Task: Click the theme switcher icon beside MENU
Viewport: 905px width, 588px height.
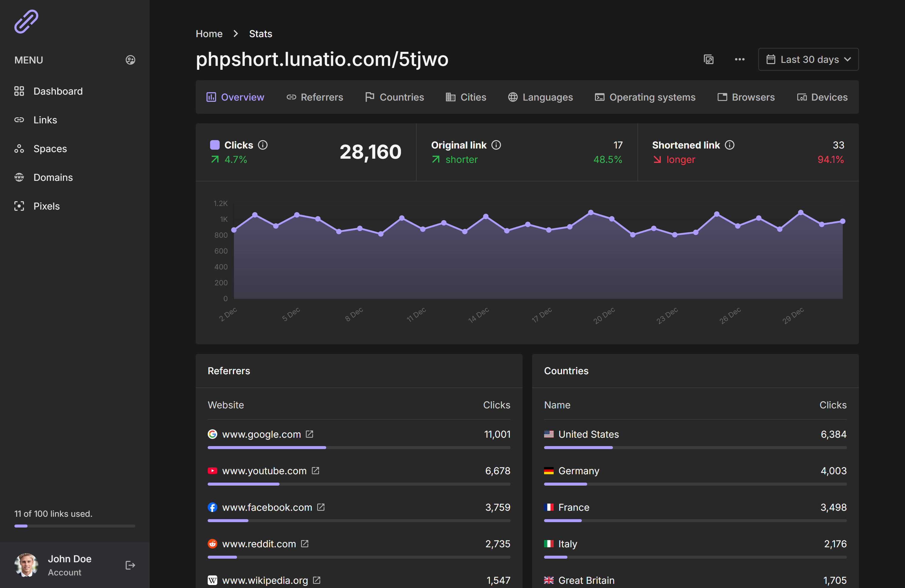Action: pyautogui.click(x=130, y=60)
